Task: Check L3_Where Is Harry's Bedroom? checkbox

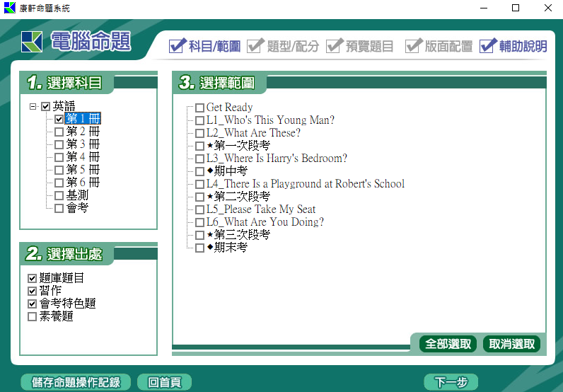Action: [199, 158]
